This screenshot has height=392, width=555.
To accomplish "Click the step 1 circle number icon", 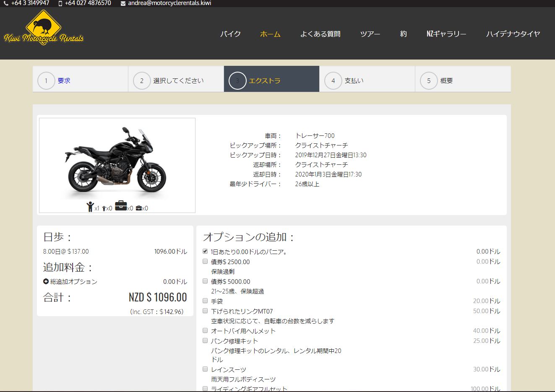I will (x=46, y=81).
